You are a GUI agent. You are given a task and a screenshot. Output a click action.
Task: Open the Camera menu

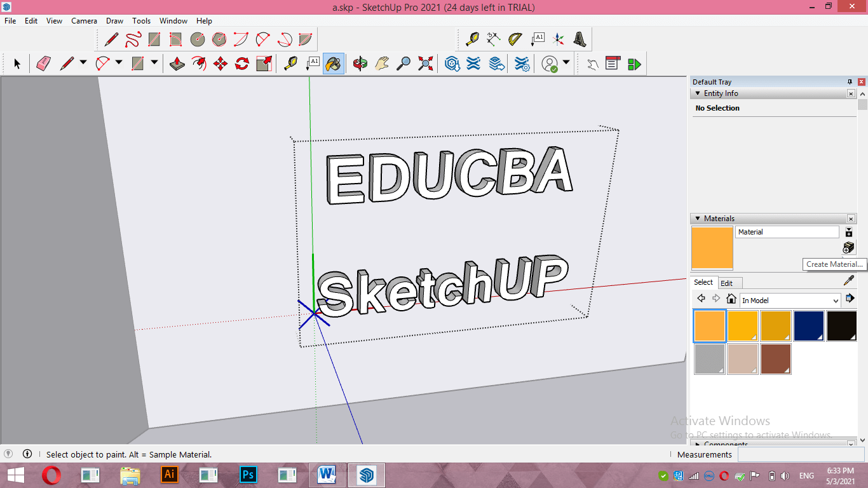coord(84,21)
